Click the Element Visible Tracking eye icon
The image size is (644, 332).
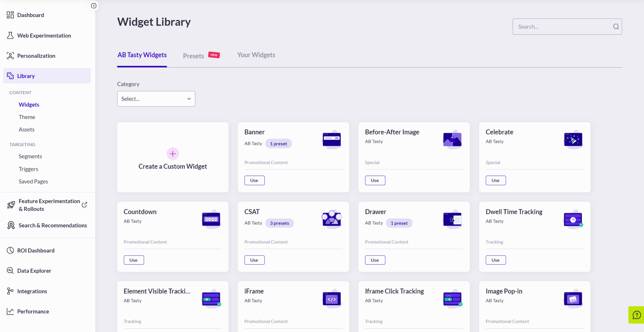[211, 299]
